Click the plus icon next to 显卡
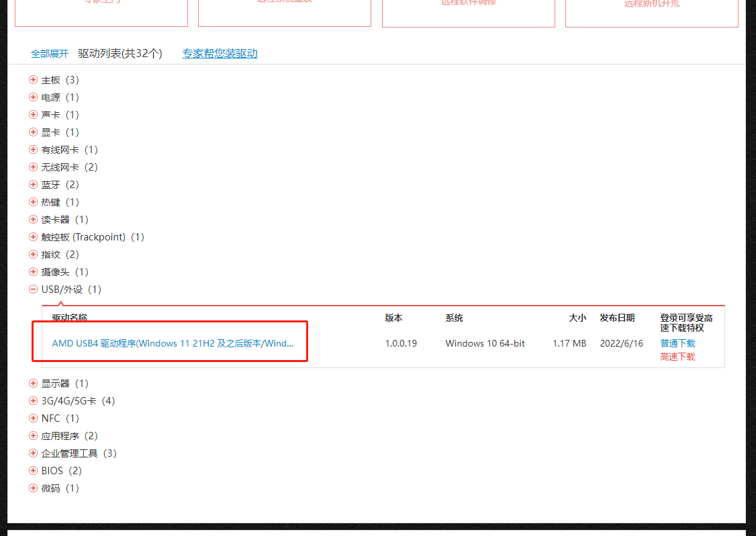Screen dimensions: 756x536 coord(33,132)
